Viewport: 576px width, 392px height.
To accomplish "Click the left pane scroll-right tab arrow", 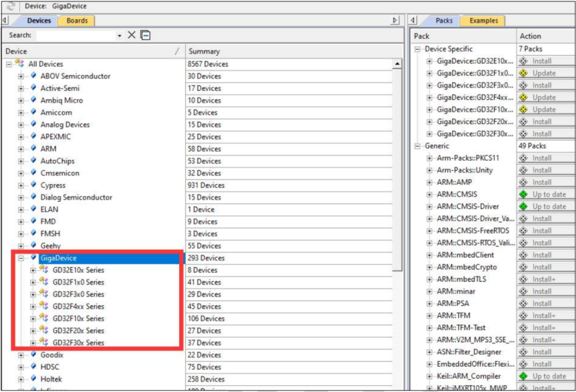I will [x=395, y=21].
